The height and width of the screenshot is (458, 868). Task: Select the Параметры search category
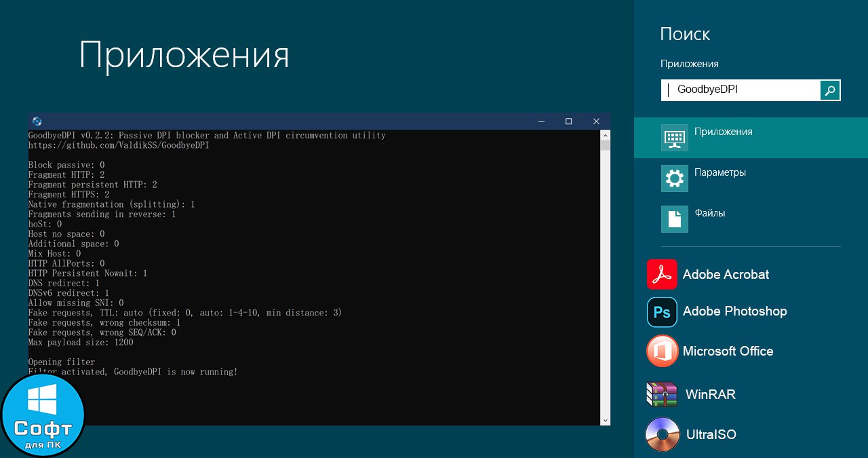751,178
